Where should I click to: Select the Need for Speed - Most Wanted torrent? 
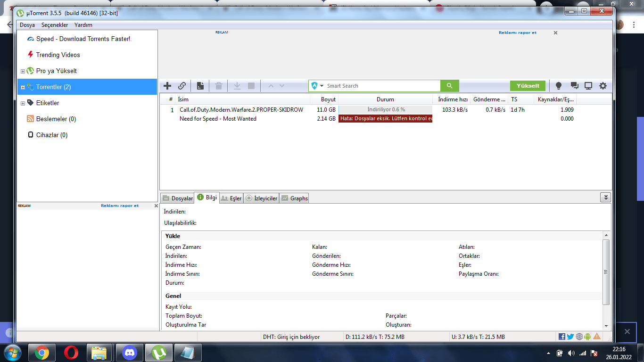218,119
